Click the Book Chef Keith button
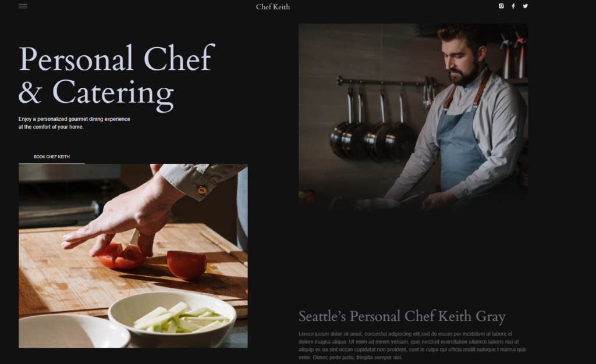 coord(52,157)
